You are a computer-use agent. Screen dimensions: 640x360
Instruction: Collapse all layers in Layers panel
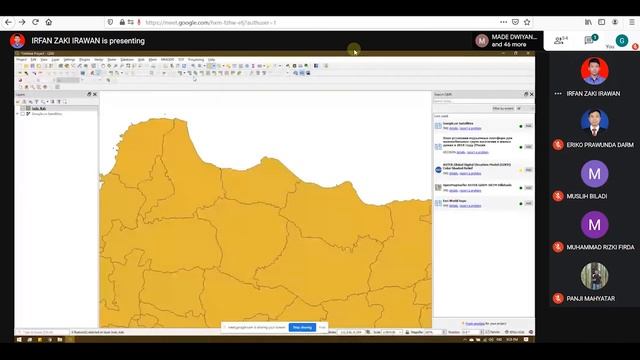pyautogui.click(x=59, y=102)
